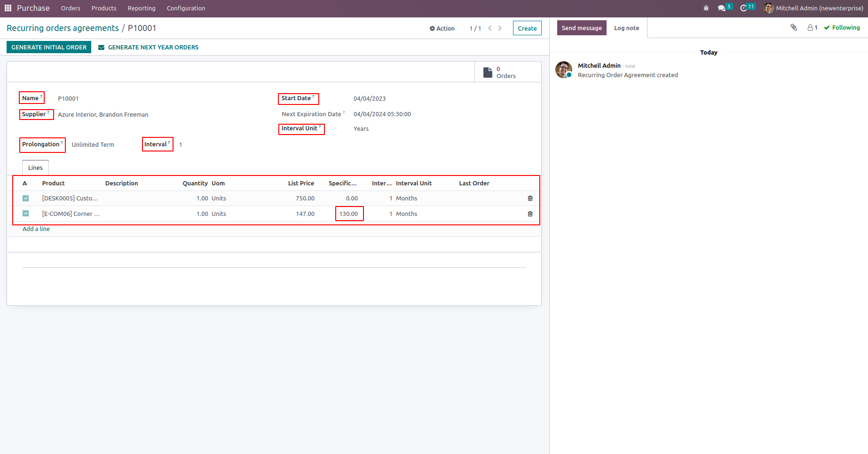Toggle the active checkbox for DESK0005 line

(26, 199)
